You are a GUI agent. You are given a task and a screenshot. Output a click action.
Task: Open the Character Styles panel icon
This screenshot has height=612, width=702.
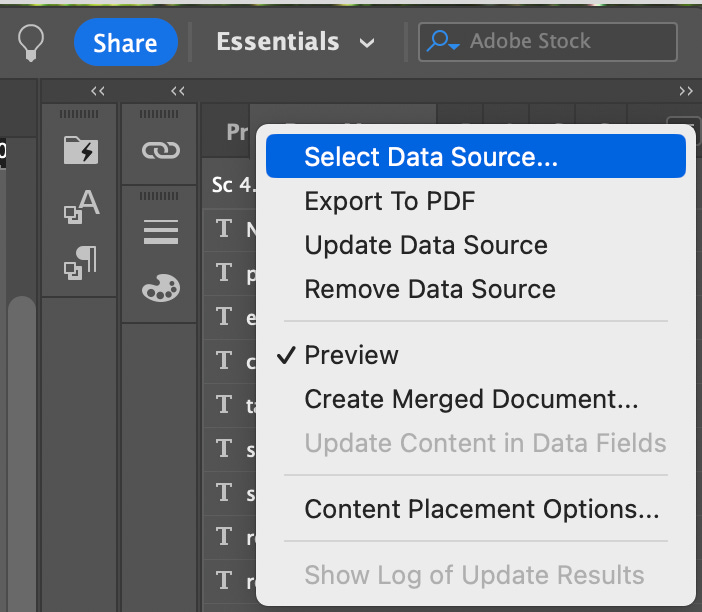[x=80, y=207]
